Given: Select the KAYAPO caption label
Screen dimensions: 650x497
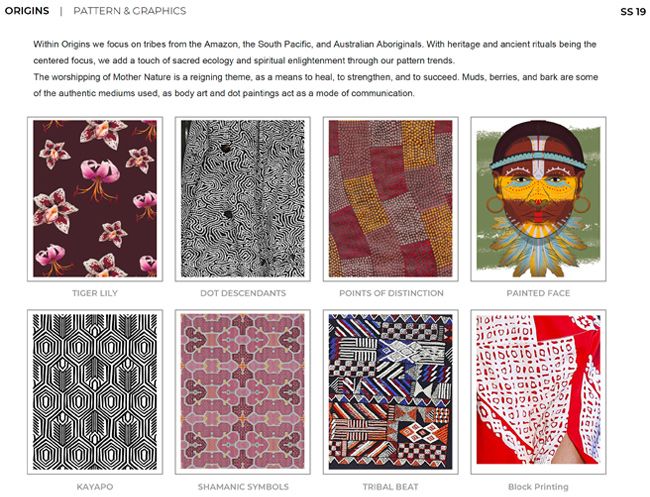Looking at the screenshot, I should pos(95,487).
